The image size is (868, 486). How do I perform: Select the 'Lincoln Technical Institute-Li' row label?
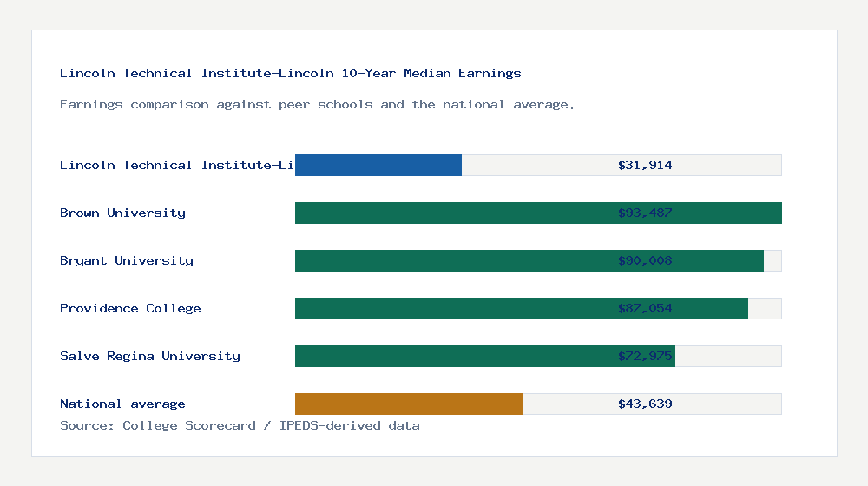pos(176,165)
